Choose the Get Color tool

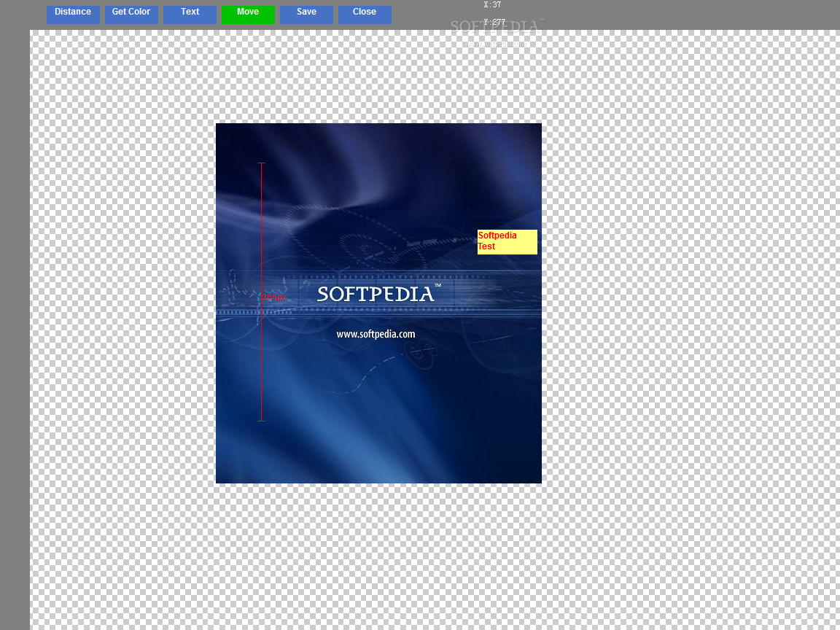click(x=131, y=15)
